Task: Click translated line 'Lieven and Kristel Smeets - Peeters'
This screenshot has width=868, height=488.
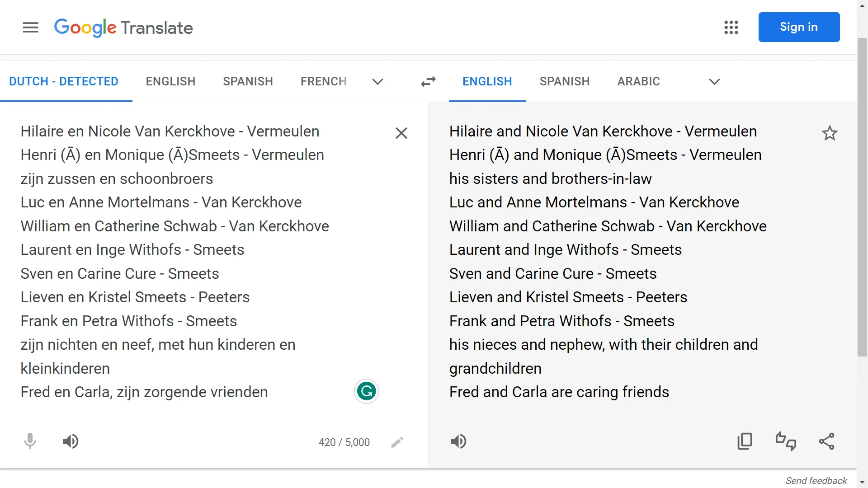Action: click(568, 297)
